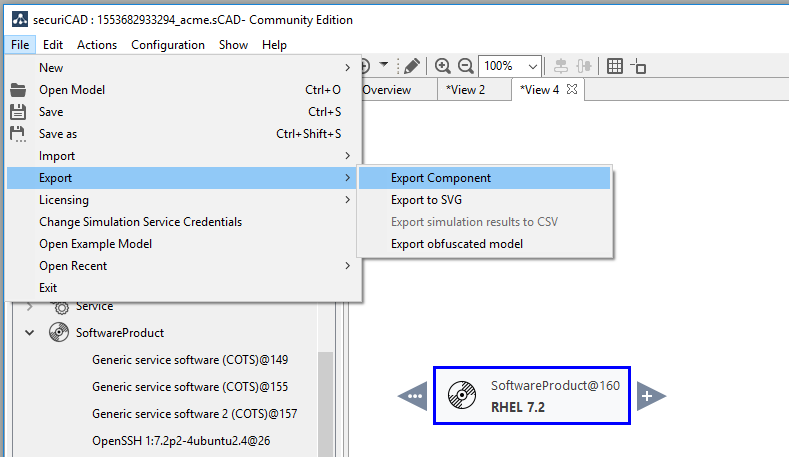Zoom out with the magnifier minus icon
789x457 pixels.
tap(465, 66)
